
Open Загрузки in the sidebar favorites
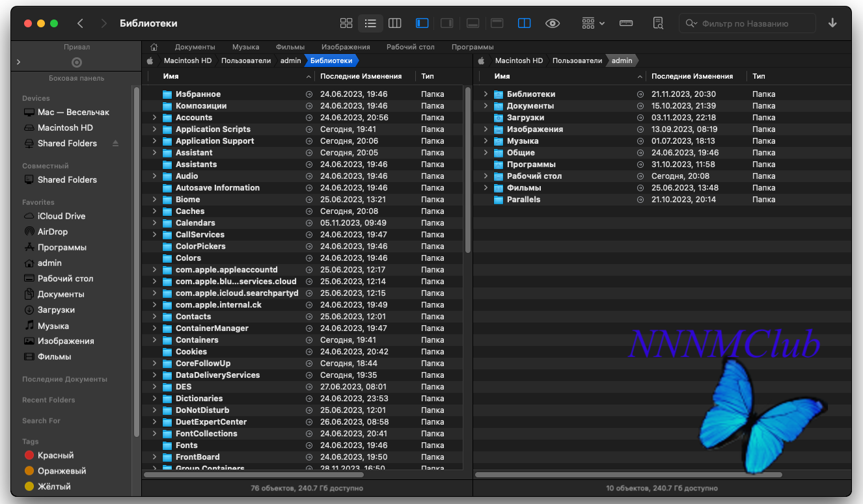click(56, 310)
